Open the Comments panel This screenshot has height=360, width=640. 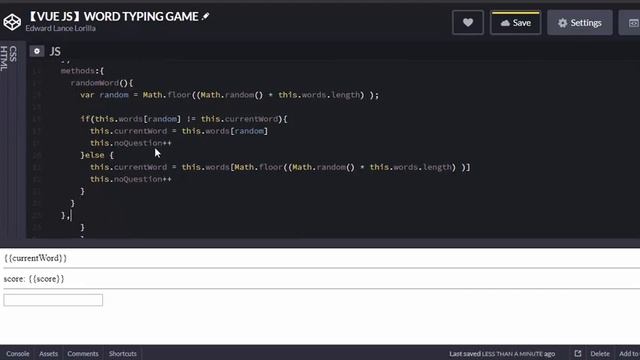pyautogui.click(x=83, y=353)
